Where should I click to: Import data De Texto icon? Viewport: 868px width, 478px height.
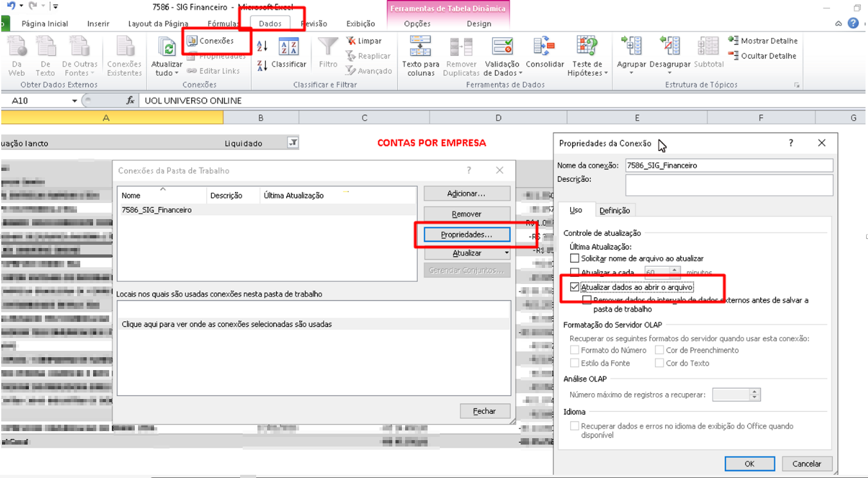[x=45, y=56]
